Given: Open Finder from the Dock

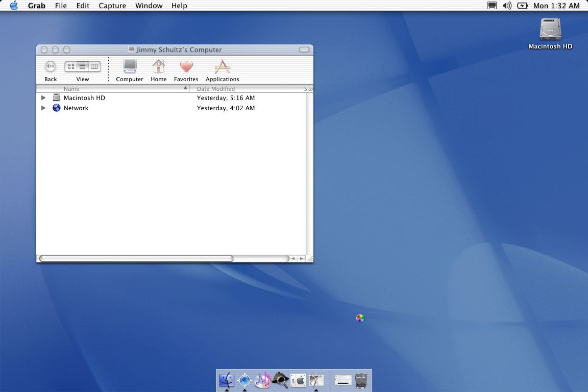Looking at the screenshot, I should [227, 380].
